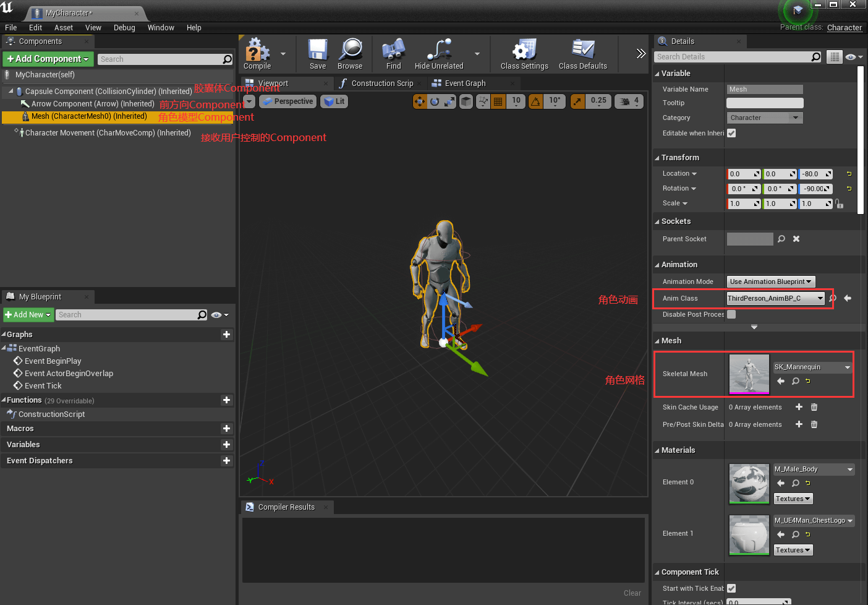This screenshot has width=868, height=605.
Task: Enable Disable Post Process Blueprint checkbox
Action: click(731, 314)
